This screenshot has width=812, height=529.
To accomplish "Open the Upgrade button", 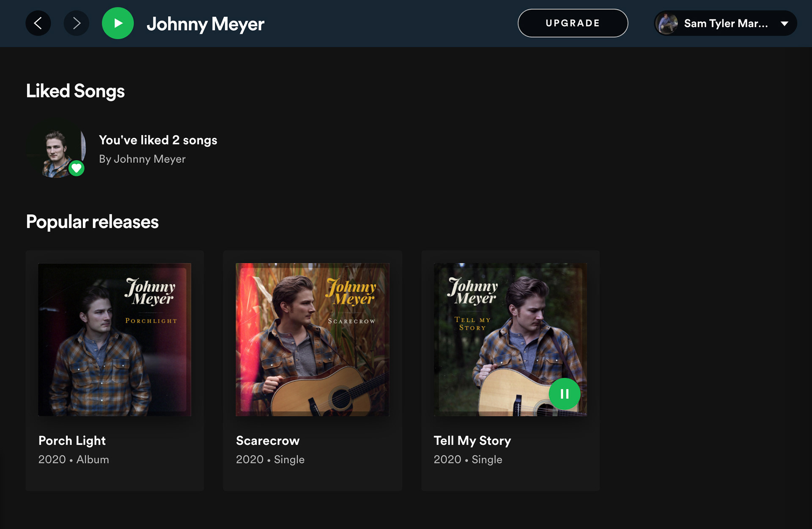I will click(x=573, y=23).
